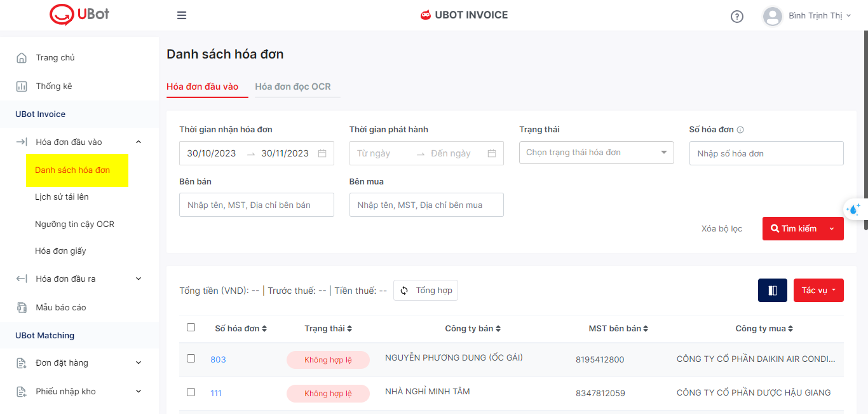
Task: Sort by Công ty bán column
Action: [x=473, y=329]
